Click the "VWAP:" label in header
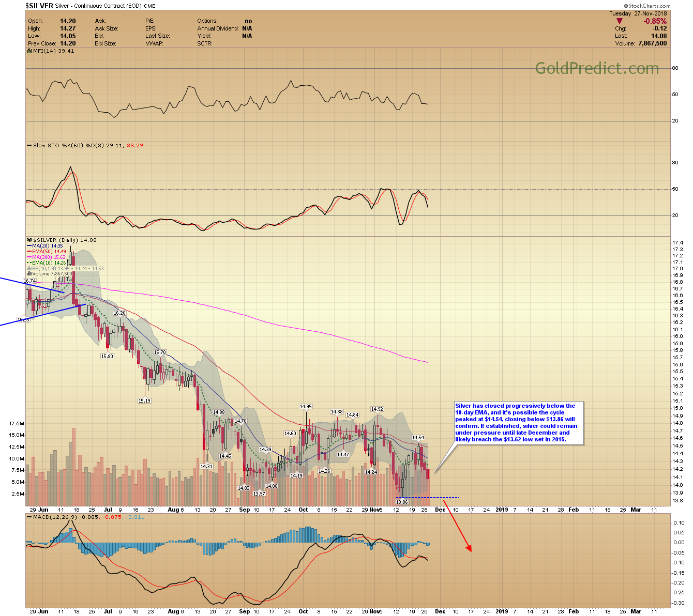Screen dimensions: 693x616 click(154, 43)
